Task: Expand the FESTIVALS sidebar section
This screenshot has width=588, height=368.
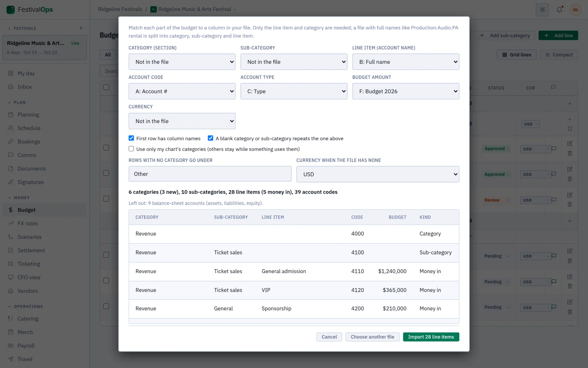Action: click(x=10, y=28)
